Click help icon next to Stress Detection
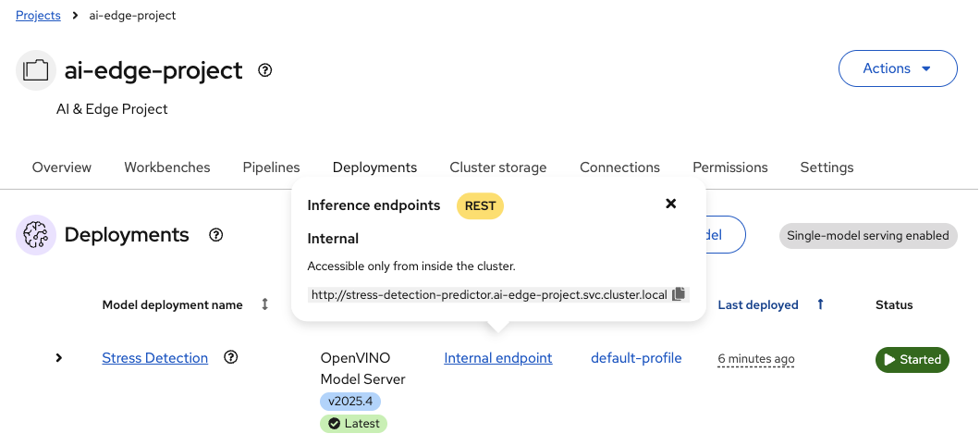980x446 pixels. (x=231, y=357)
